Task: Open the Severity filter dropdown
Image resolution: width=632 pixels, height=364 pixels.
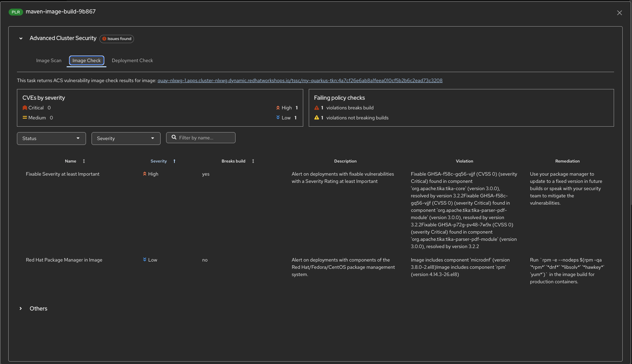Action: pyautogui.click(x=126, y=138)
